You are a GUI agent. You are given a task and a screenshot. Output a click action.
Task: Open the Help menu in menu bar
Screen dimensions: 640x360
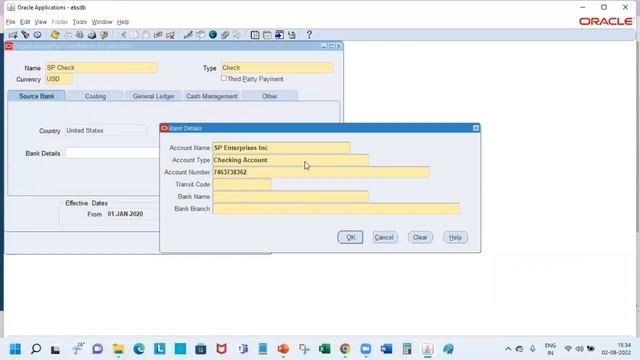point(123,22)
